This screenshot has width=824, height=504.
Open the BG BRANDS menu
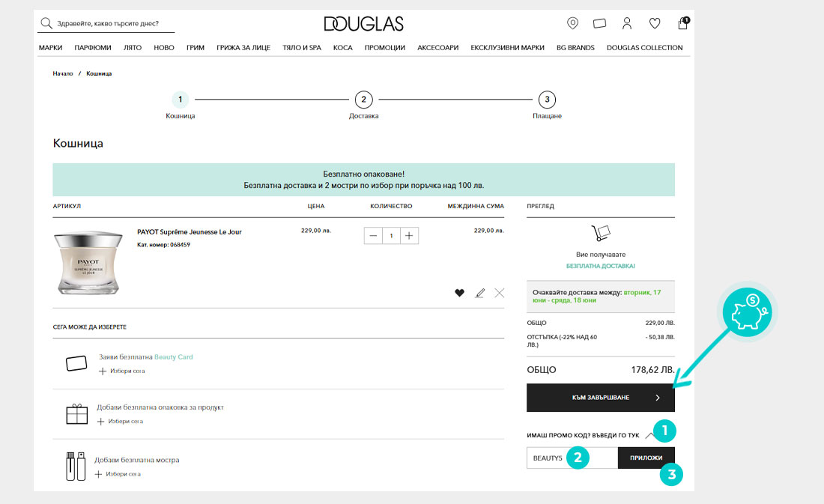coord(575,47)
